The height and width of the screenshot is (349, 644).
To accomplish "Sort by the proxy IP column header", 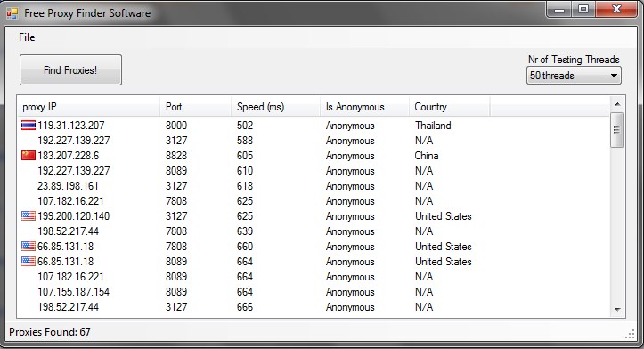I will coord(88,107).
